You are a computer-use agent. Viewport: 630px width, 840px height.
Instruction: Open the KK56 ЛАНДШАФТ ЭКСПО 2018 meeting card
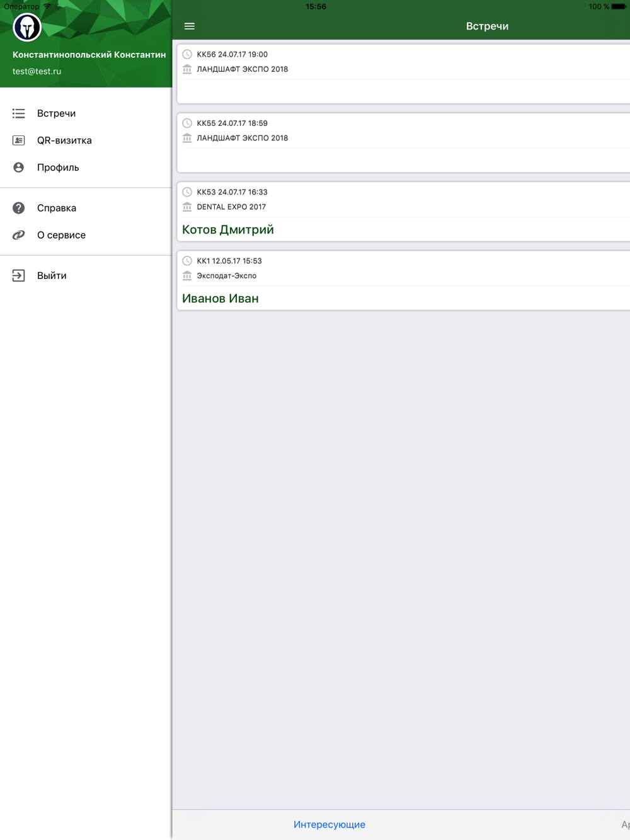click(x=403, y=74)
